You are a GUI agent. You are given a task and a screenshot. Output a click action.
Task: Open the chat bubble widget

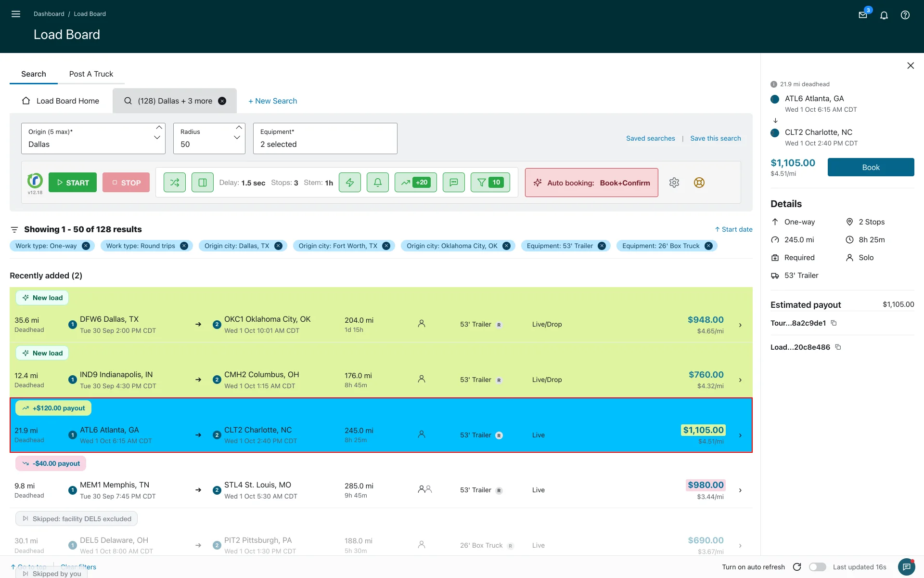point(907,567)
